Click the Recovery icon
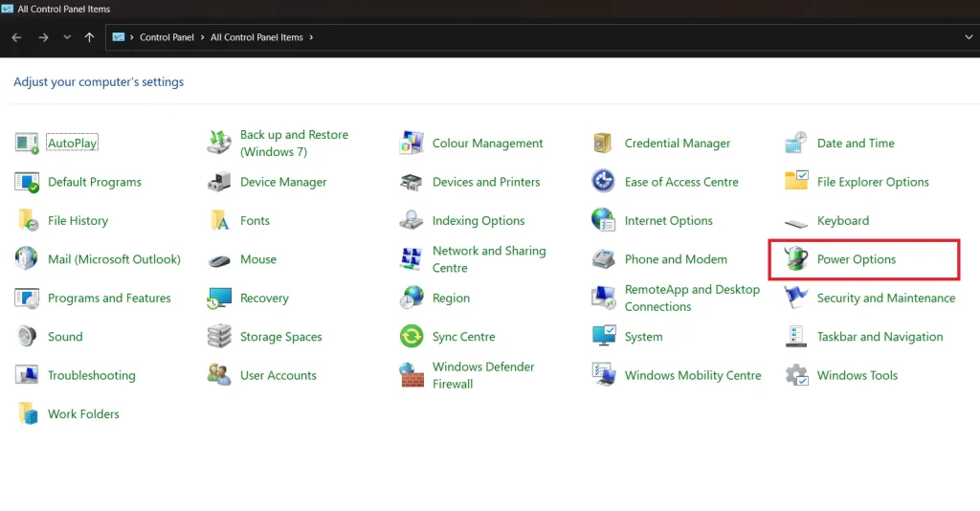 pyautogui.click(x=219, y=298)
